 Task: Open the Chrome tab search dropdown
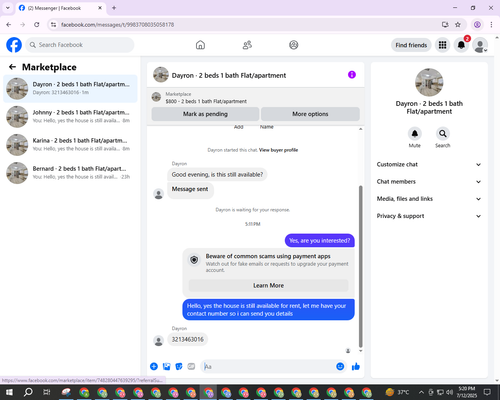[x=8, y=8]
